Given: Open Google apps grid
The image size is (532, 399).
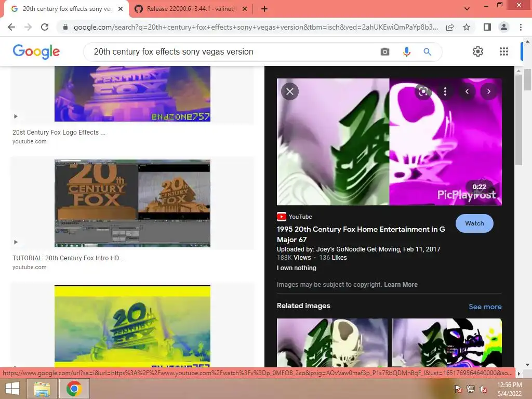Looking at the screenshot, I should point(504,51).
